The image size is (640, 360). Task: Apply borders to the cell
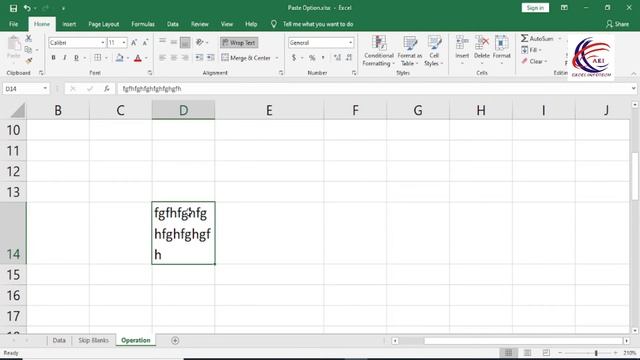pyautogui.click(x=98, y=58)
